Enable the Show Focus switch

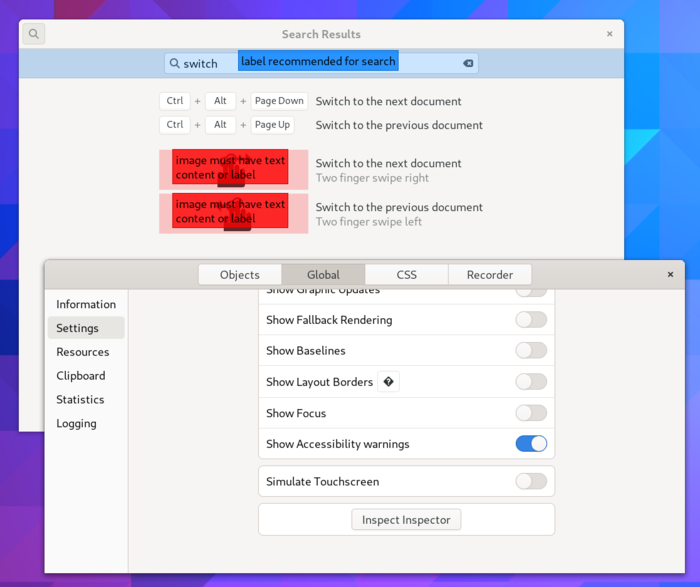pyautogui.click(x=531, y=413)
